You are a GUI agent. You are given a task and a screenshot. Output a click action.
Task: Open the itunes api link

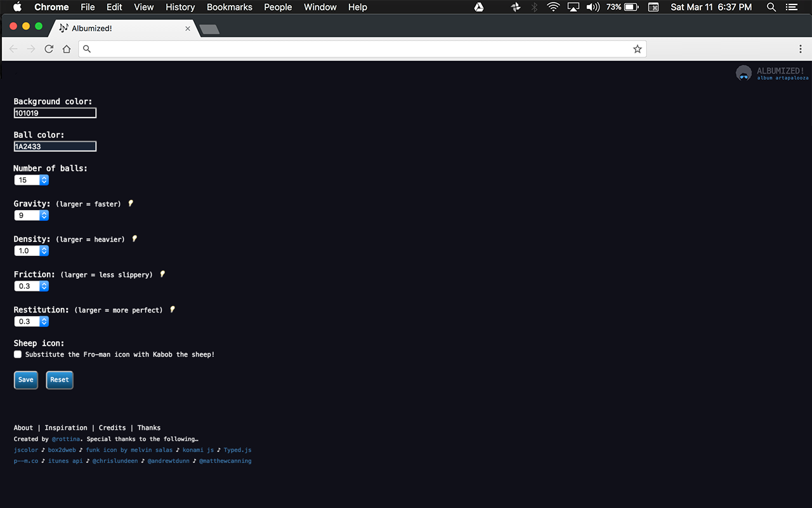coord(65,461)
